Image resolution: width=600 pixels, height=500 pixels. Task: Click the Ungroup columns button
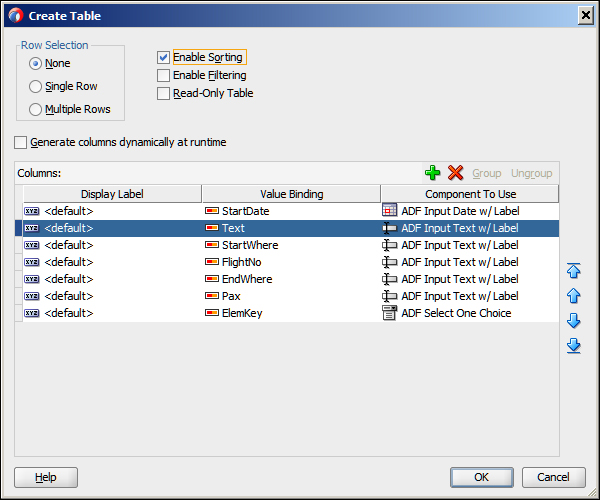pyautogui.click(x=532, y=173)
